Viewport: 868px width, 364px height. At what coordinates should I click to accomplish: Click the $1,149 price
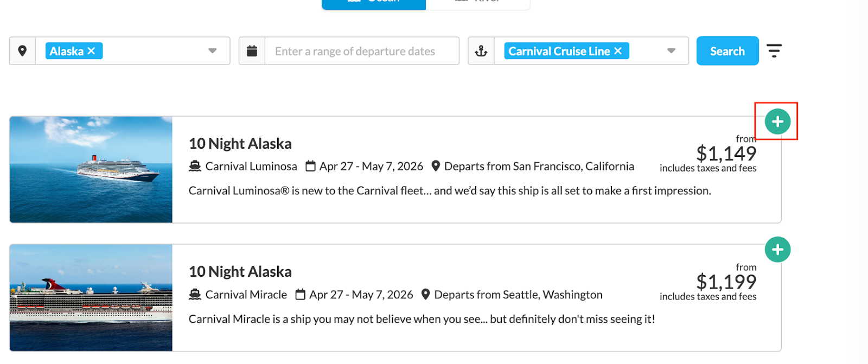(726, 154)
